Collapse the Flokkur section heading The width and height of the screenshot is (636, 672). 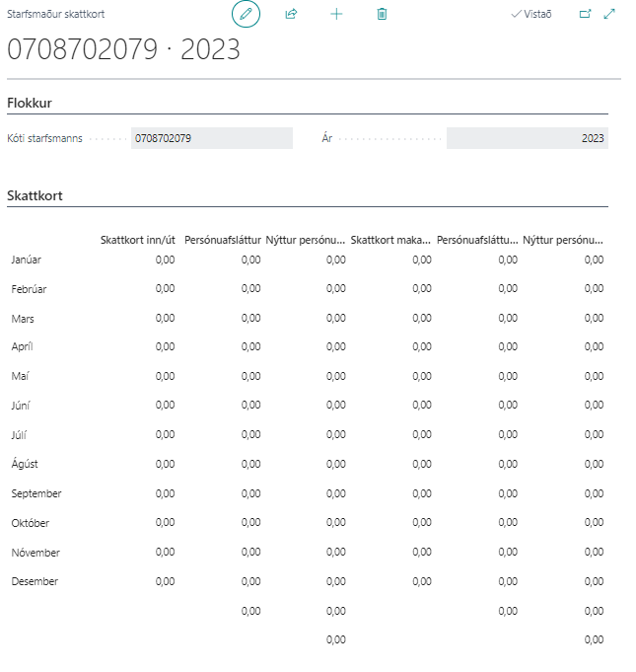coord(30,103)
